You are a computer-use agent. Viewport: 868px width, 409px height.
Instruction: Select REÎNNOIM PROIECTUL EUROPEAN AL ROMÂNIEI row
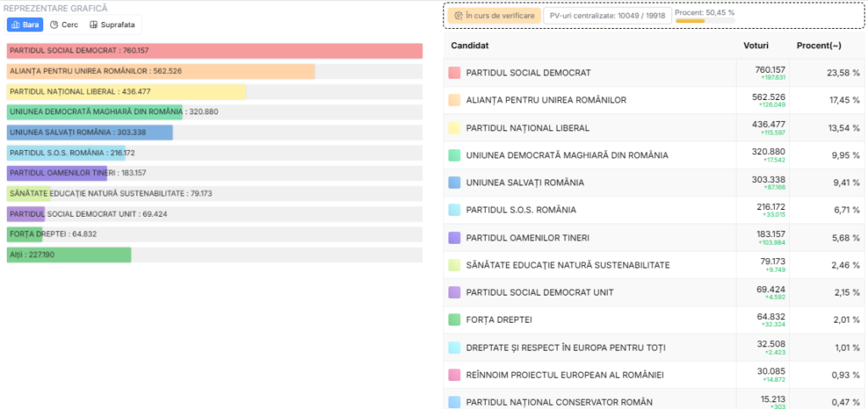565,375
